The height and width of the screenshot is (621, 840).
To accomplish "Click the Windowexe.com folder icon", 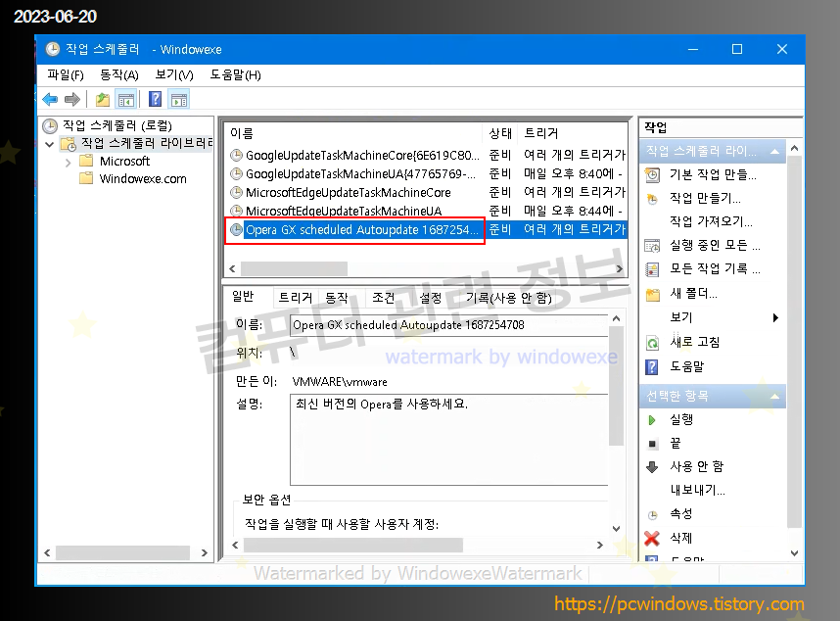I will point(86,178).
